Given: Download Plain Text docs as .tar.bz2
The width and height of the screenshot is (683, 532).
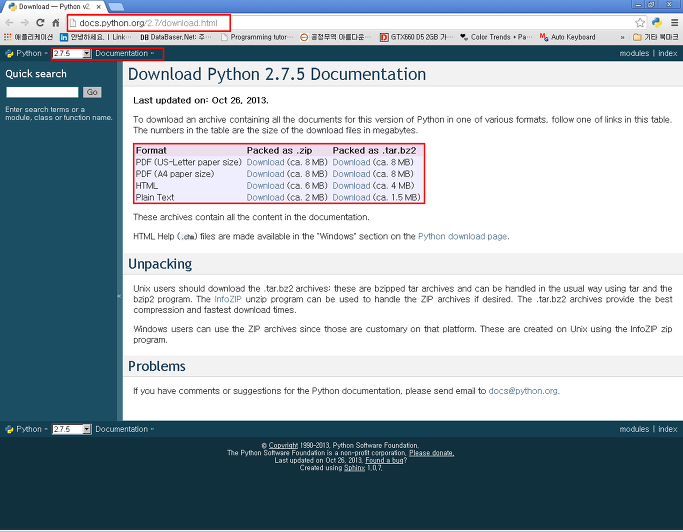Looking at the screenshot, I should coord(351,197).
